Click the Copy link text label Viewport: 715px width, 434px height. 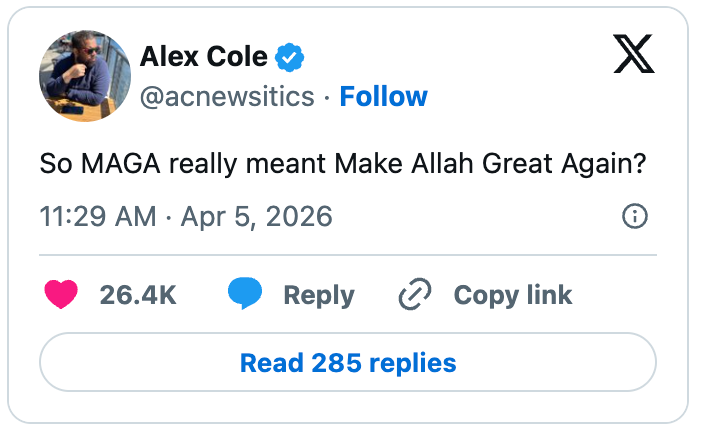coord(513,295)
